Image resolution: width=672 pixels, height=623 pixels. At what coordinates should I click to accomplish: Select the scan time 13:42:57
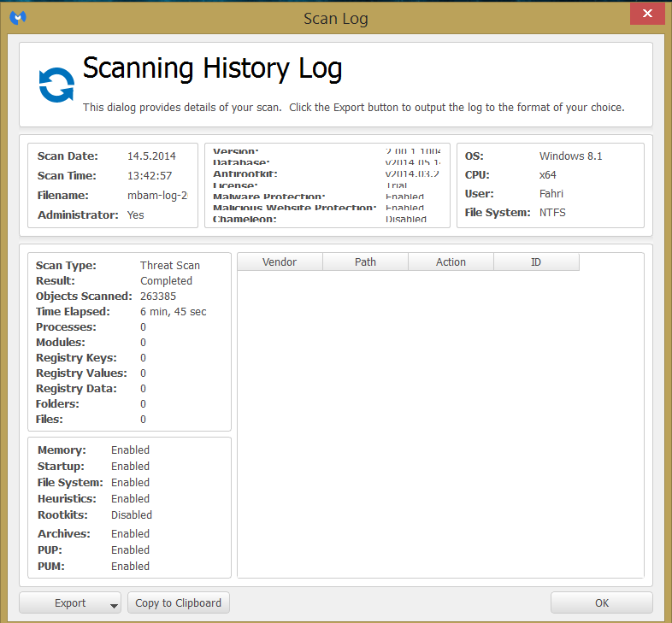tap(150, 176)
